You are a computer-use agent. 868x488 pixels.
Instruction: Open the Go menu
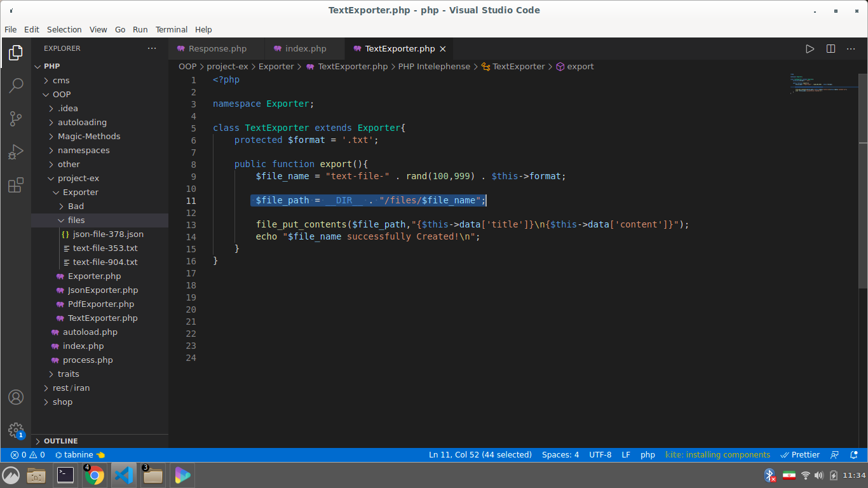tap(120, 29)
